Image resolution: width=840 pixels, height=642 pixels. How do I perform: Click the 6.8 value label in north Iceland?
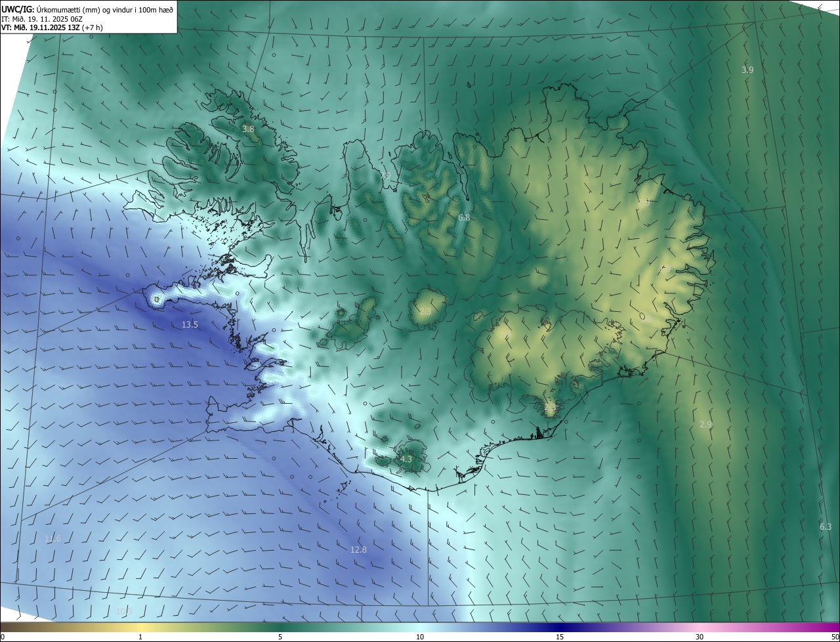click(464, 217)
